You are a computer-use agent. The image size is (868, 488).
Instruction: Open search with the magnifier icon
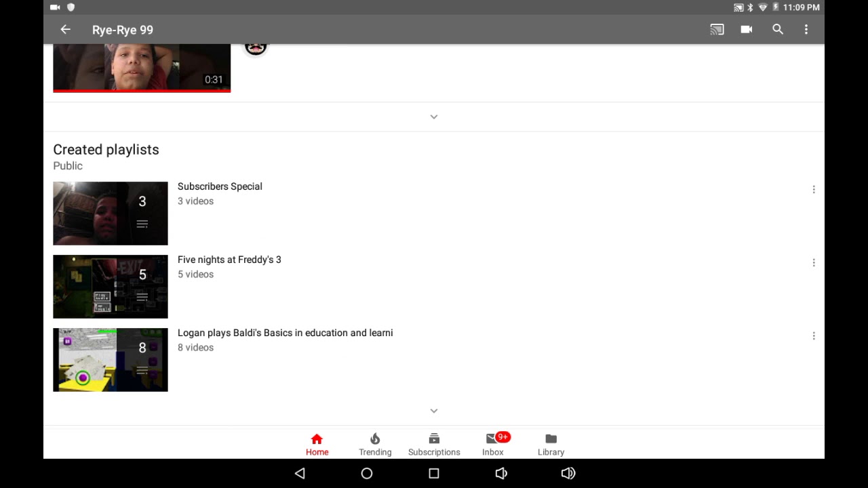[x=778, y=30]
